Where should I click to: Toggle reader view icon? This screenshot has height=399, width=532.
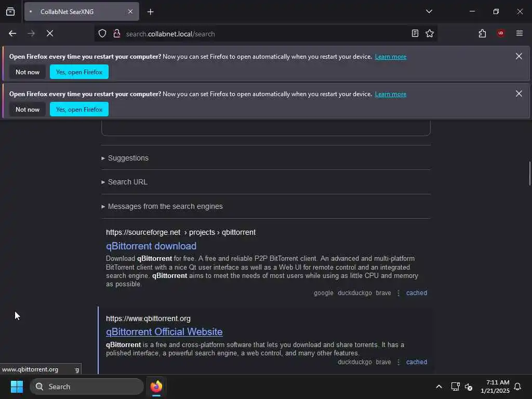coord(415,33)
